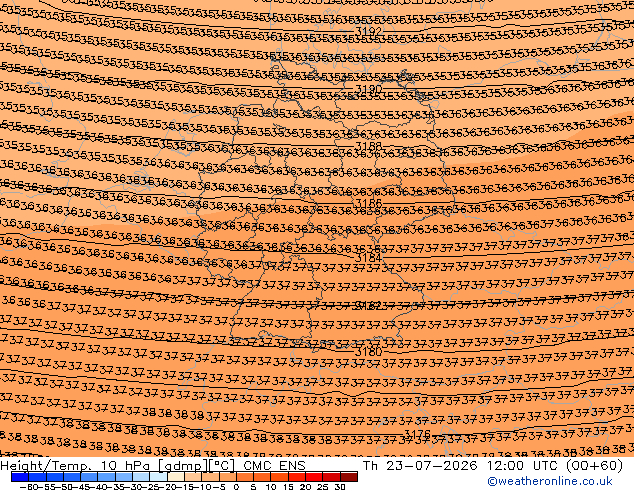This screenshot has width=634, height=490.
Task: Pick the cream swatch between -20 and -15
Action: click(175, 477)
